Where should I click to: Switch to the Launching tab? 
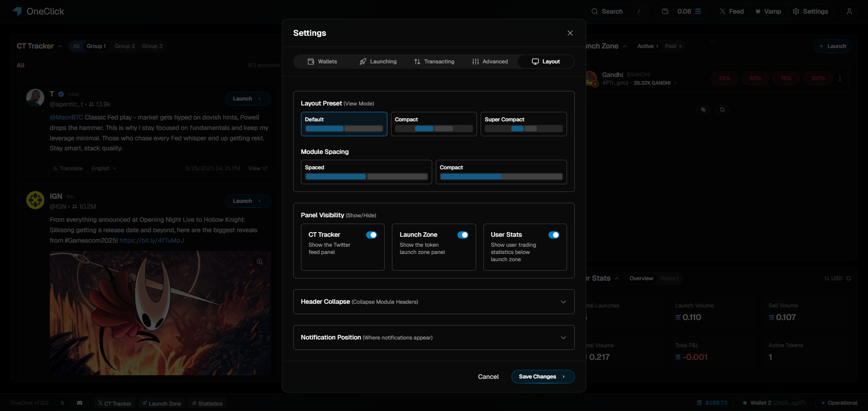point(378,62)
